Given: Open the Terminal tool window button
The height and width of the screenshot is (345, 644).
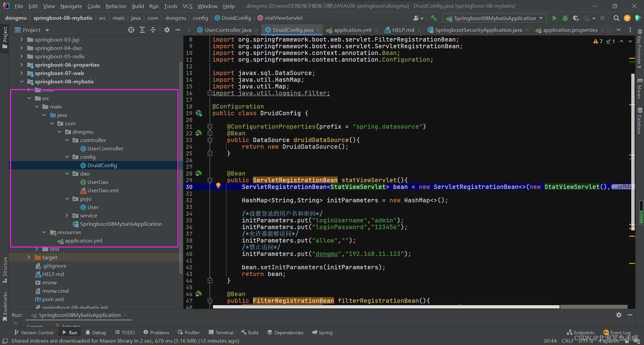Looking at the screenshot, I should click(221, 332).
